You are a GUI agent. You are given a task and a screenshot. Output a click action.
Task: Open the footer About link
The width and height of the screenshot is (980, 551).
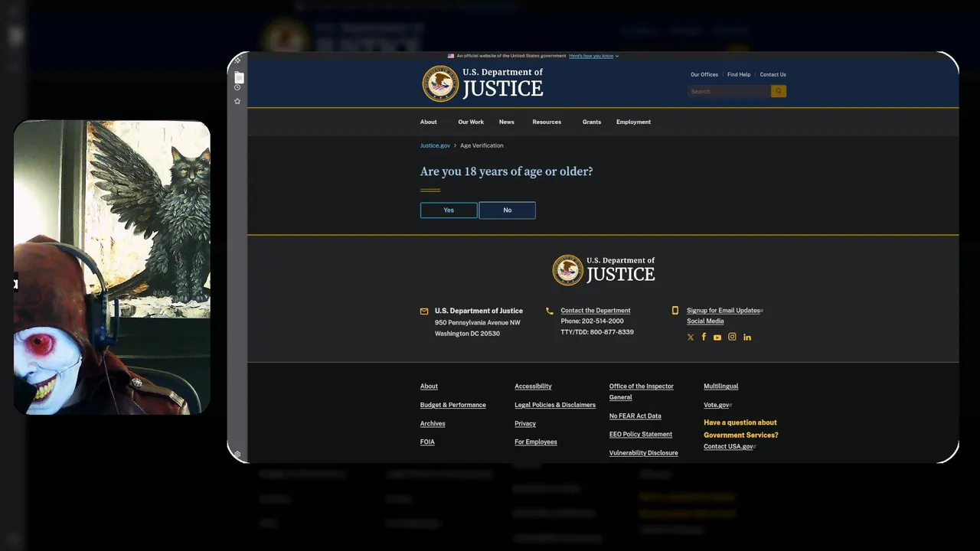(x=429, y=386)
